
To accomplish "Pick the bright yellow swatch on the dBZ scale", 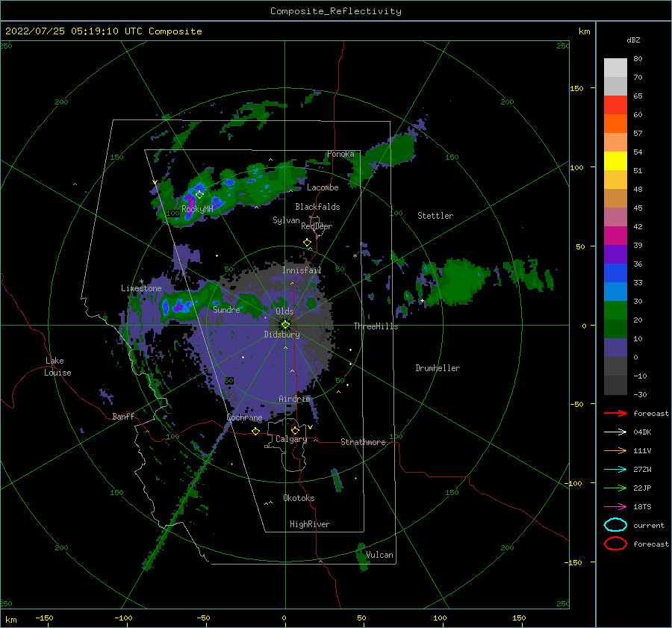I will tap(615, 161).
